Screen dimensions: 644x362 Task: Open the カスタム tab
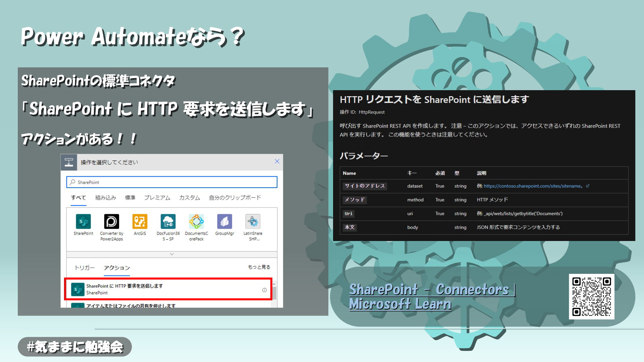[x=190, y=198]
